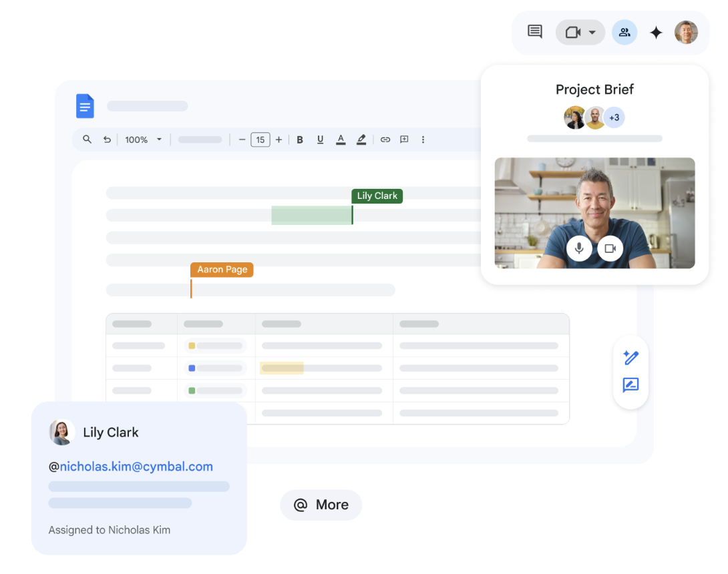Click the @ More button
Image resolution: width=728 pixels, height=574 pixels.
[x=321, y=505]
